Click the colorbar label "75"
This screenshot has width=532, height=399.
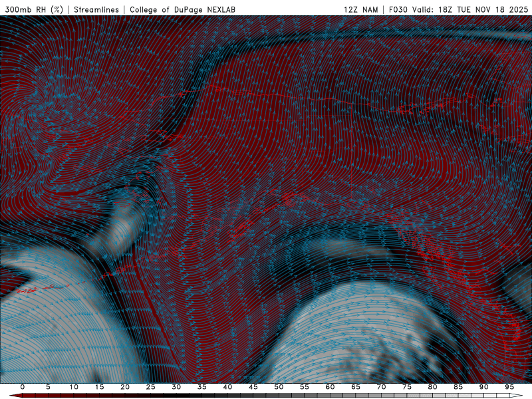[x=407, y=387]
